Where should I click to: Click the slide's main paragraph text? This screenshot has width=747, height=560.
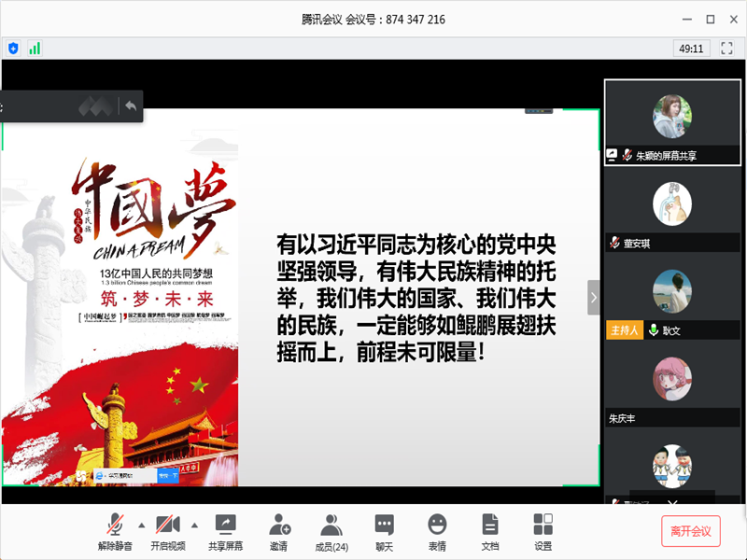pos(416,298)
